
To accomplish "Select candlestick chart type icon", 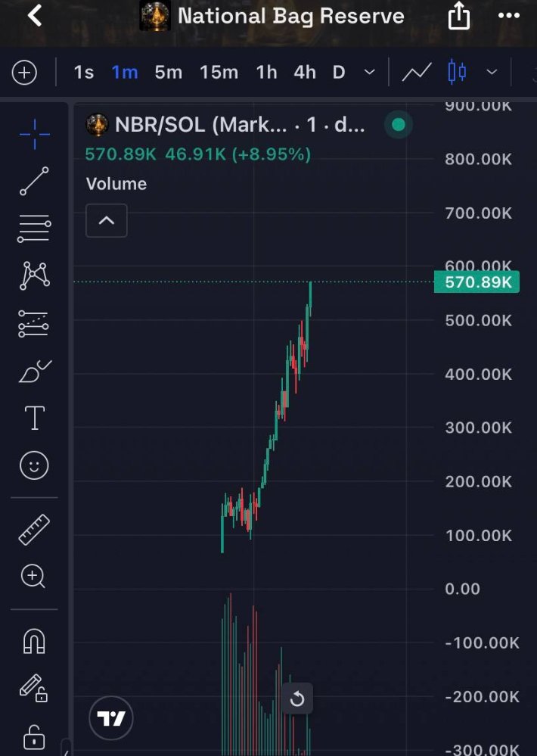I will click(457, 72).
